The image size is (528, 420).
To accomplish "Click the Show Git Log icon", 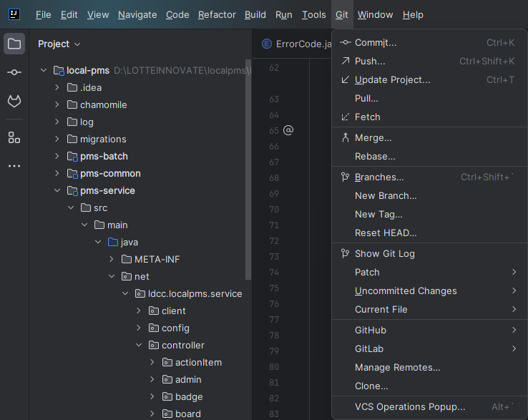I will point(345,253).
